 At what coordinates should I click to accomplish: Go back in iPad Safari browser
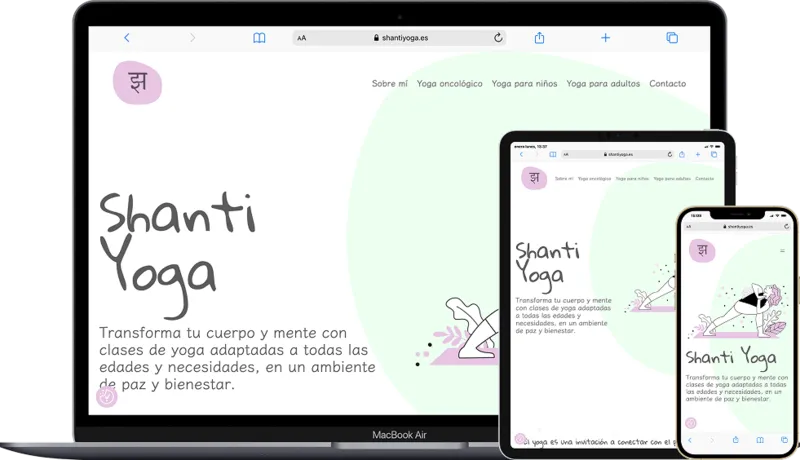coord(521,154)
